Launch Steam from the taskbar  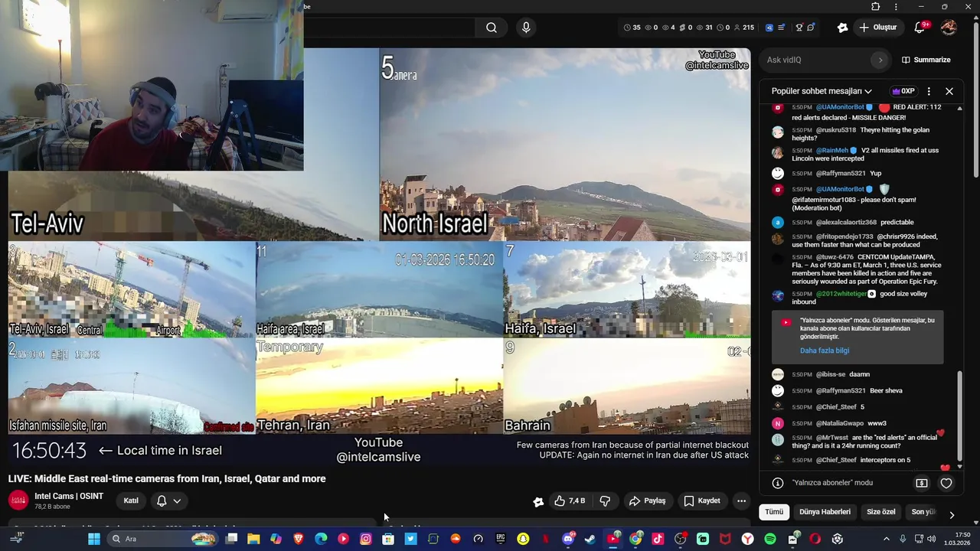[590, 539]
